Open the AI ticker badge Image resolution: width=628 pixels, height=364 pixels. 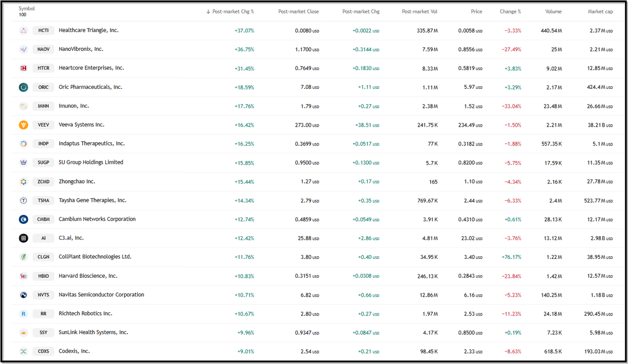pos(43,238)
